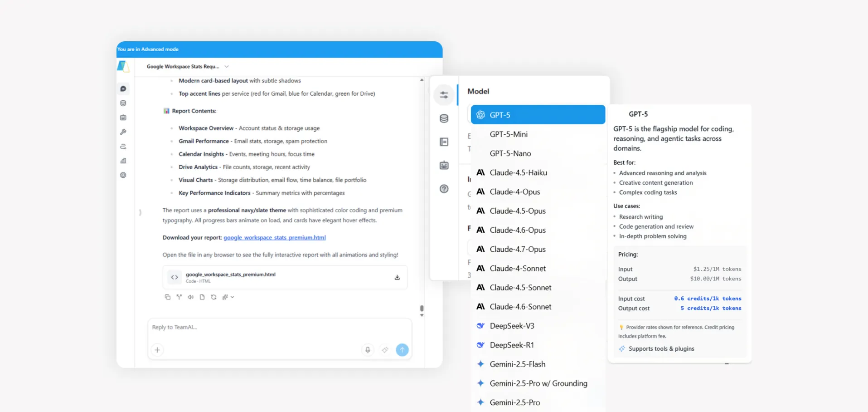
Task: Click the You are in Advanced mode banner
Action: click(279, 49)
